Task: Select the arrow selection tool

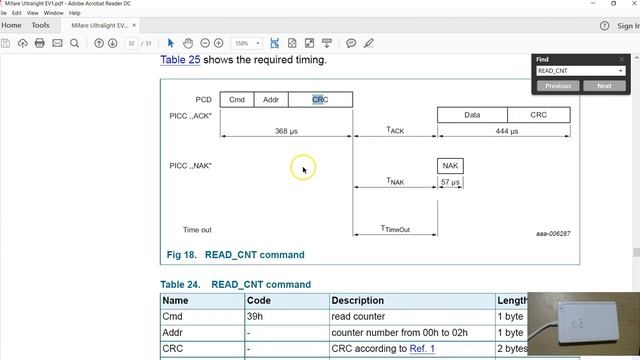Action: point(171,43)
